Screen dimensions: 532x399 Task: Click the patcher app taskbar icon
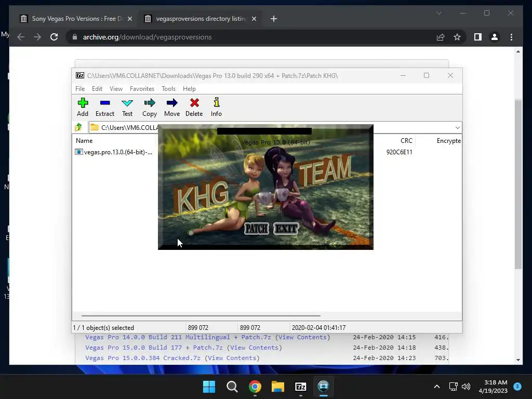[x=323, y=387]
